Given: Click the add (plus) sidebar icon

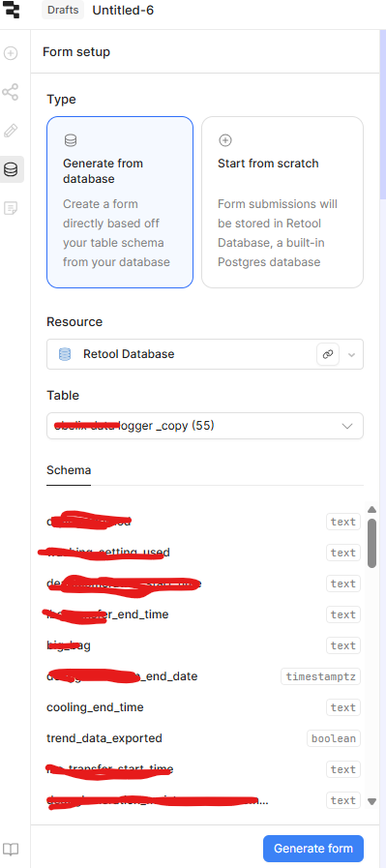Looking at the screenshot, I should click(11, 53).
